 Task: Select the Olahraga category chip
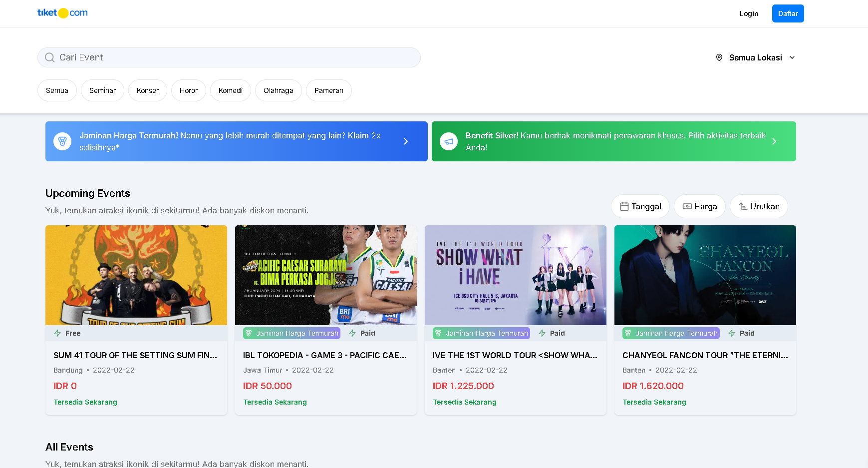point(279,90)
